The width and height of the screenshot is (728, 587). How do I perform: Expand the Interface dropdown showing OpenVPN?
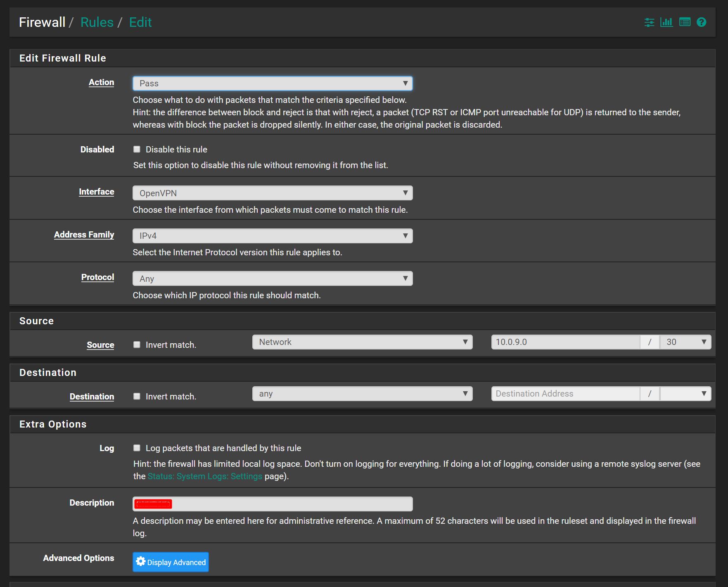[273, 193]
